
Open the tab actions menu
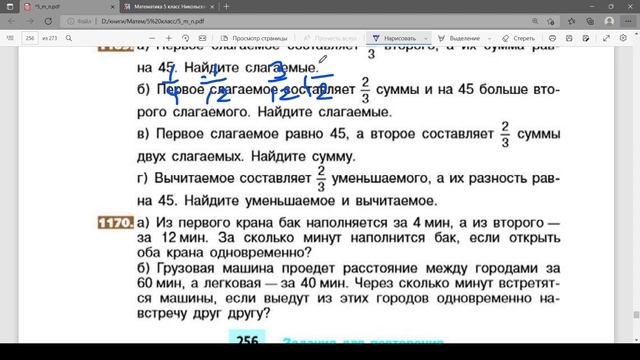pos(10,7)
